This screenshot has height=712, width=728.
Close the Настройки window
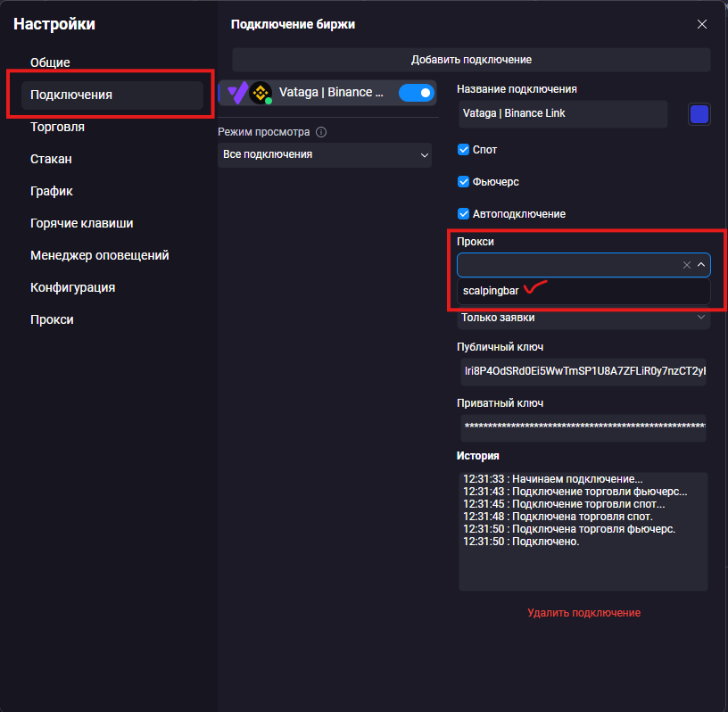702,24
